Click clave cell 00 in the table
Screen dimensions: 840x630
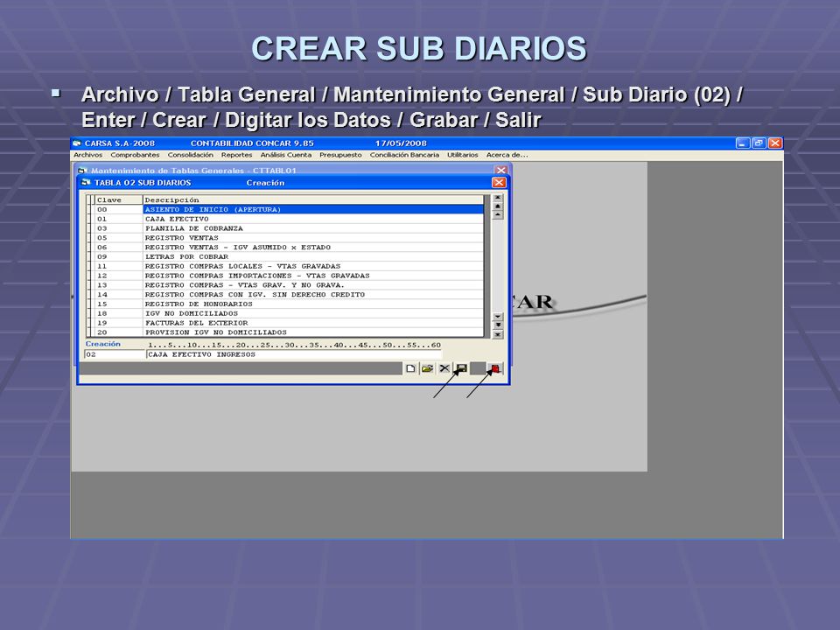click(118, 209)
